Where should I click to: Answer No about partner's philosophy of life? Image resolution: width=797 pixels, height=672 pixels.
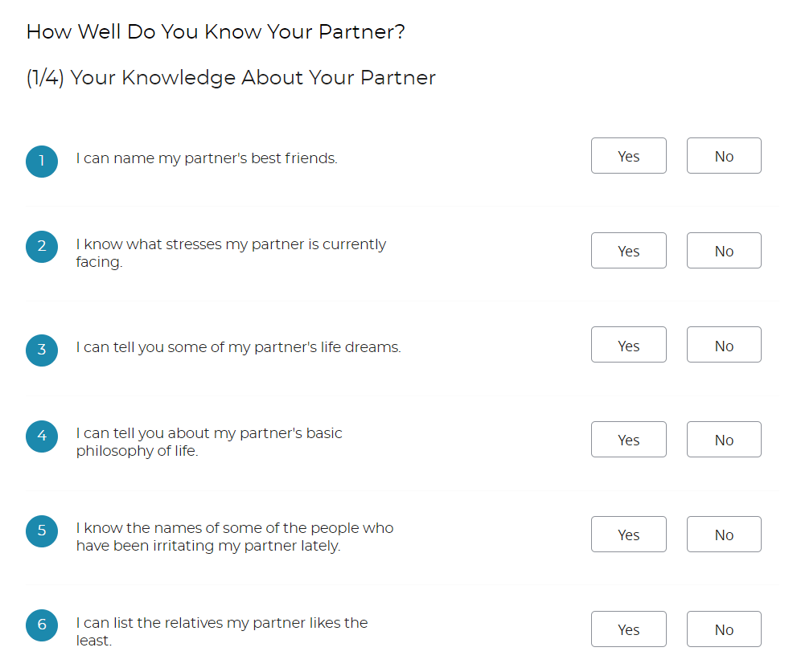click(x=723, y=439)
